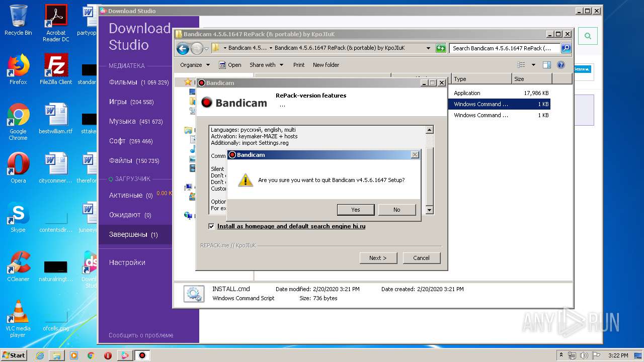This screenshot has width=644, height=362.
Task: Toggle the preview pane icon
Action: click(x=547, y=65)
